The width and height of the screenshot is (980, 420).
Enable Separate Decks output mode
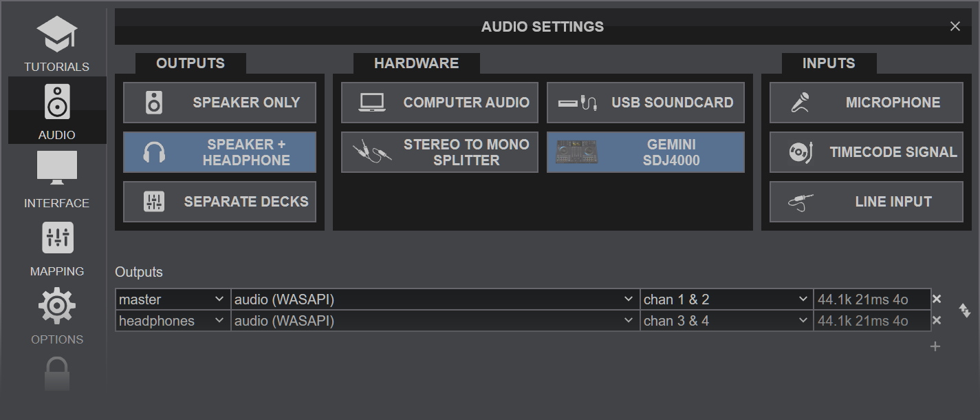tap(219, 202)
